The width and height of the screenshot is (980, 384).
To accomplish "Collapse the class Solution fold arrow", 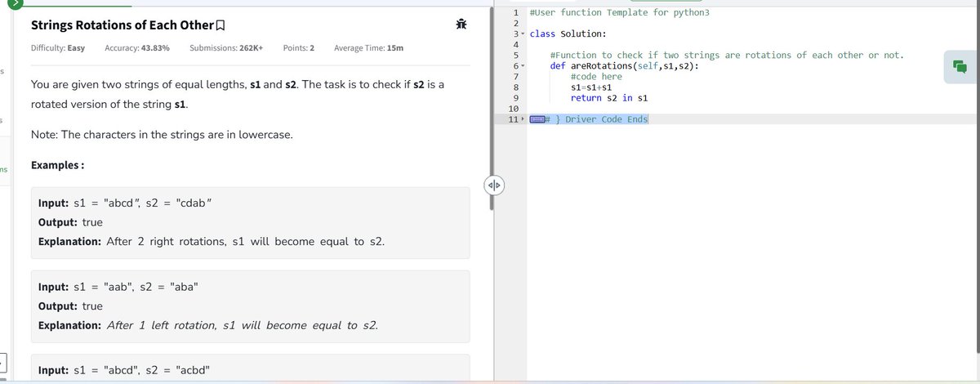I will click(523, 34).
